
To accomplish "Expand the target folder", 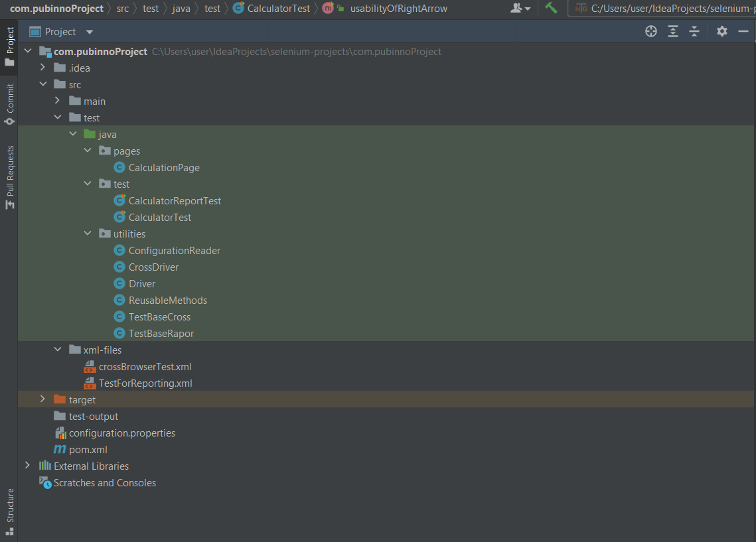I will pyautogui.click(x=43, y=399).
